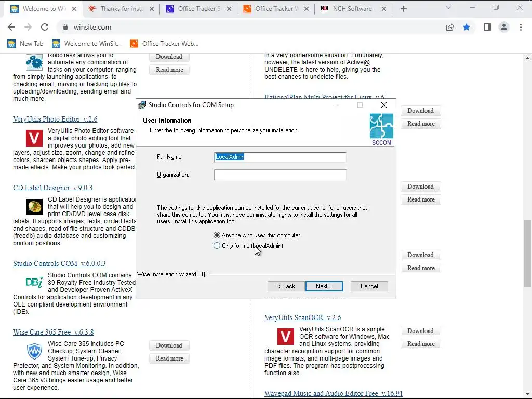The image size is (532, 399).
Task: Click Back in setup wizard
Action: coord(286,286)
